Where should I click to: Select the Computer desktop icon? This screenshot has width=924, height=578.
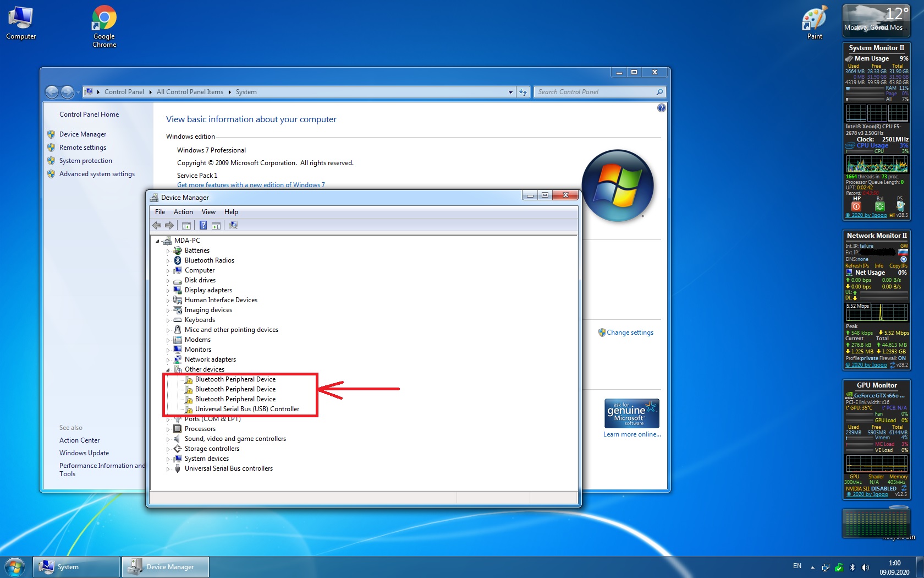(x=21, y=23)
